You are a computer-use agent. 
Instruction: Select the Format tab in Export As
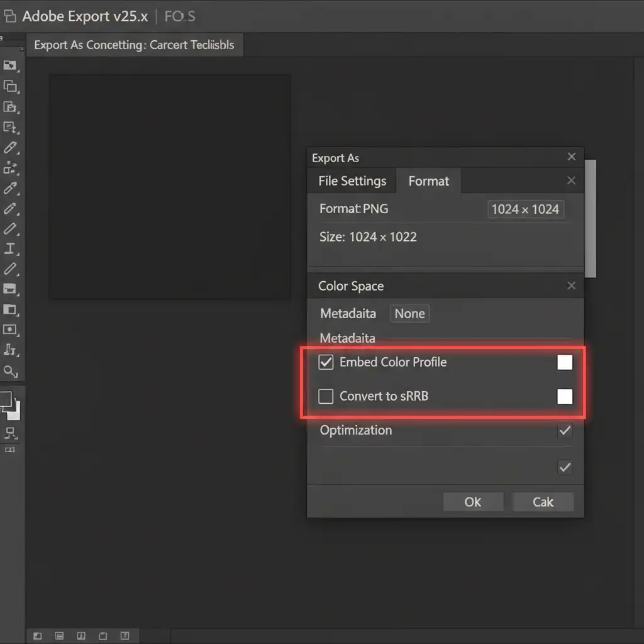[x=429, y=181]
